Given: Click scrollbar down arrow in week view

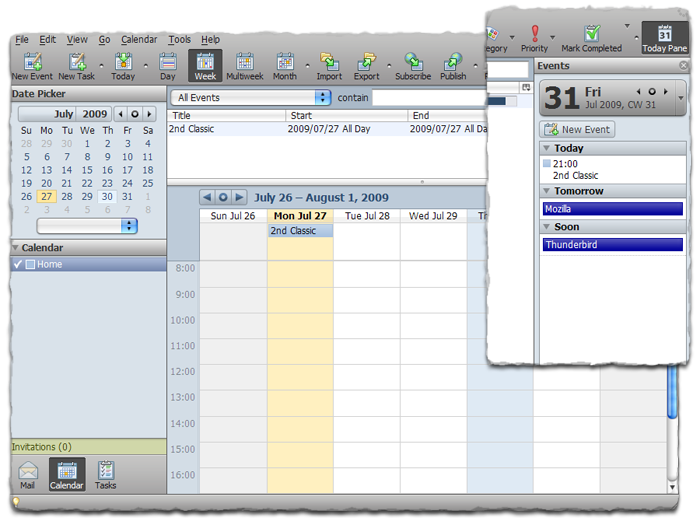Looking at the screenshot, I should [672, 487].
